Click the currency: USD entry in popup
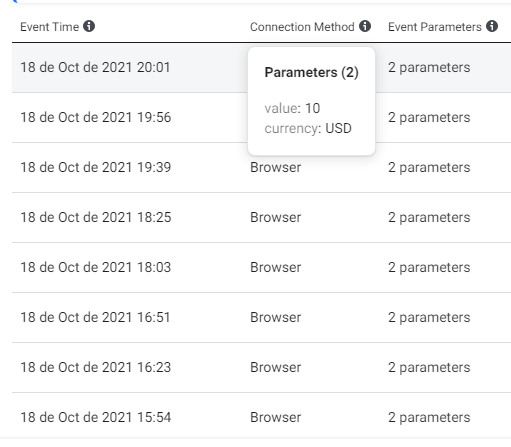 pos(308,128)
